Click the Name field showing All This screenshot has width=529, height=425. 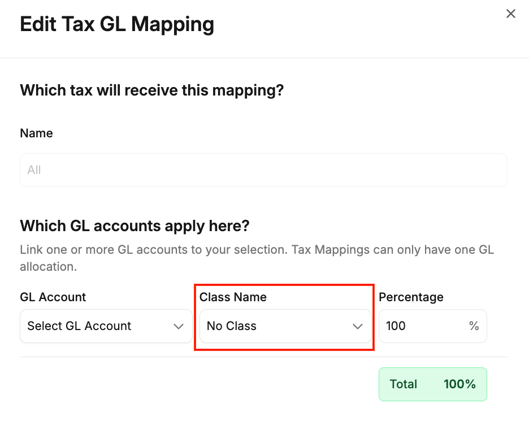coord(263,170)
